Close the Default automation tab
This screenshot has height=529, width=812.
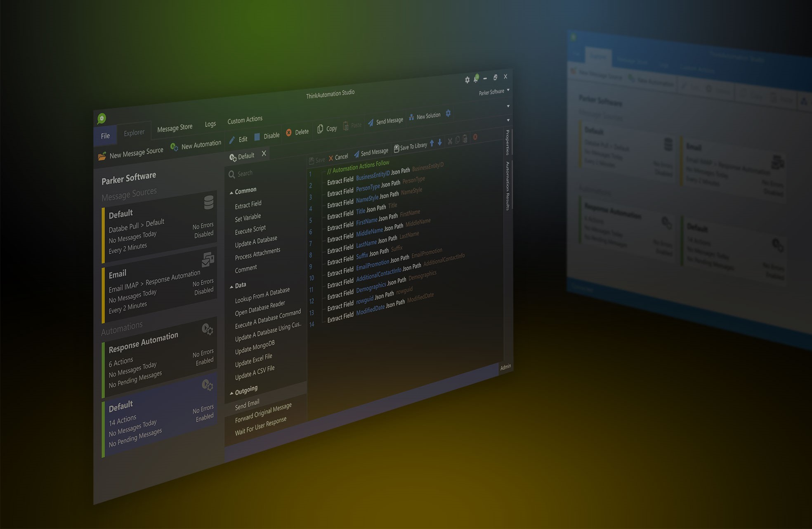tap(264, 154)
